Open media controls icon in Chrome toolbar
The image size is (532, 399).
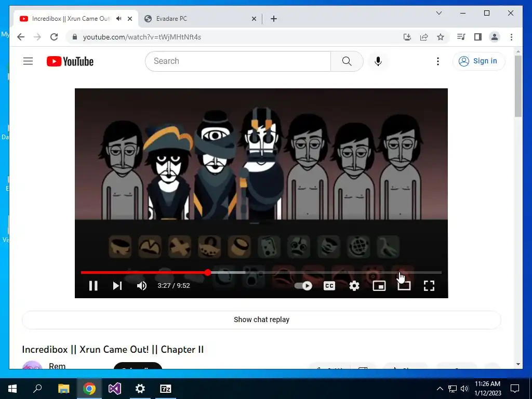click(x=461, y=37)
